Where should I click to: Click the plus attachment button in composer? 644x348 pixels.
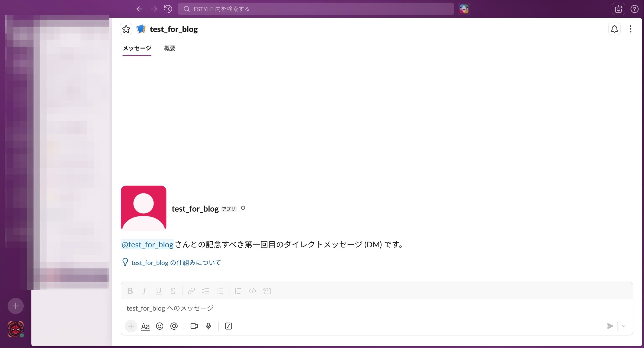pyautogui.click(x=131, y=326)
